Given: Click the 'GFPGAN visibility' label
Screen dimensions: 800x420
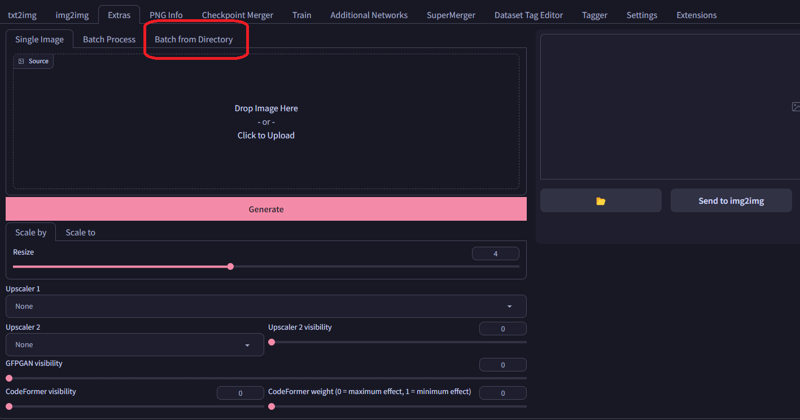Looking at the screenshot, I should 34,363.
